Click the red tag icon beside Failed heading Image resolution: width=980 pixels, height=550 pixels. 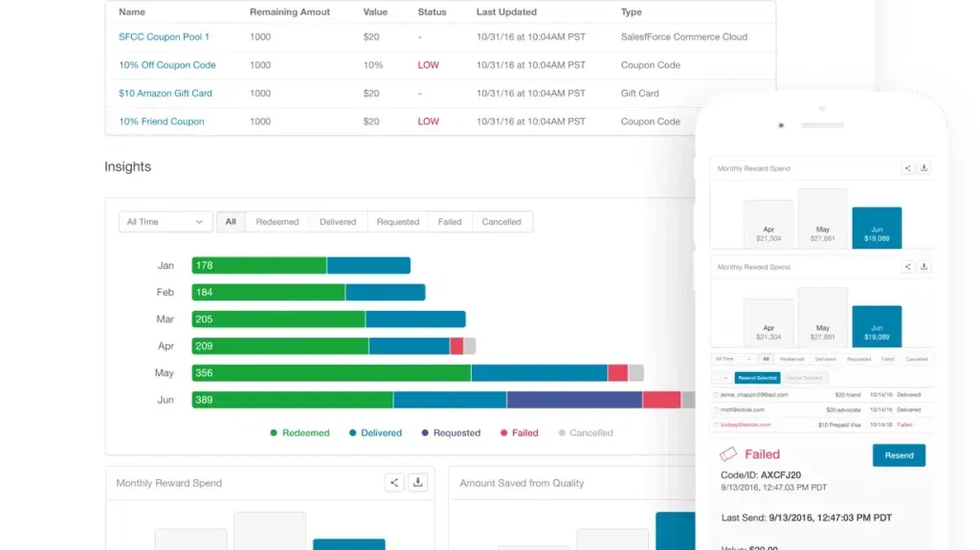[728, 453]
